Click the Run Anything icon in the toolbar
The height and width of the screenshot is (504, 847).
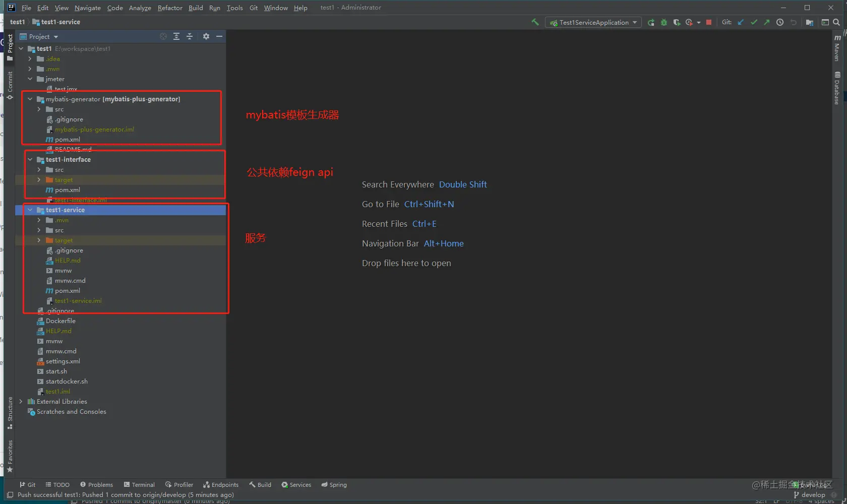pos(825,22)
